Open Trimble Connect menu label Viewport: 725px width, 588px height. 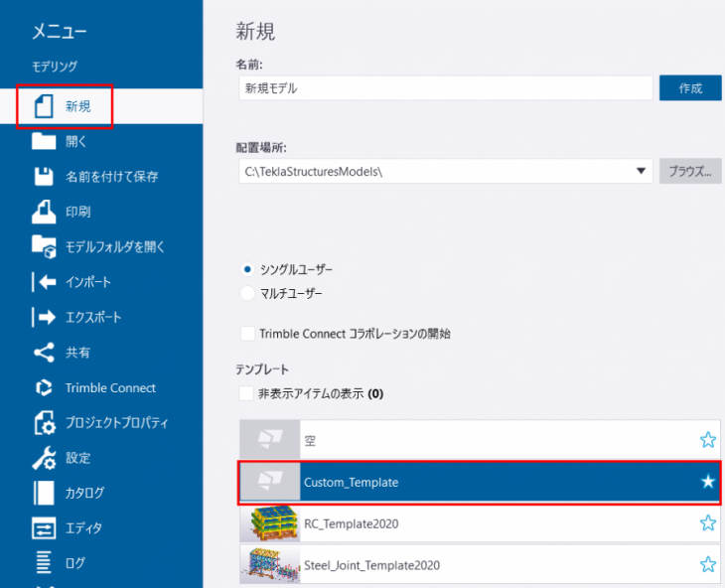[x=110, y=387]
